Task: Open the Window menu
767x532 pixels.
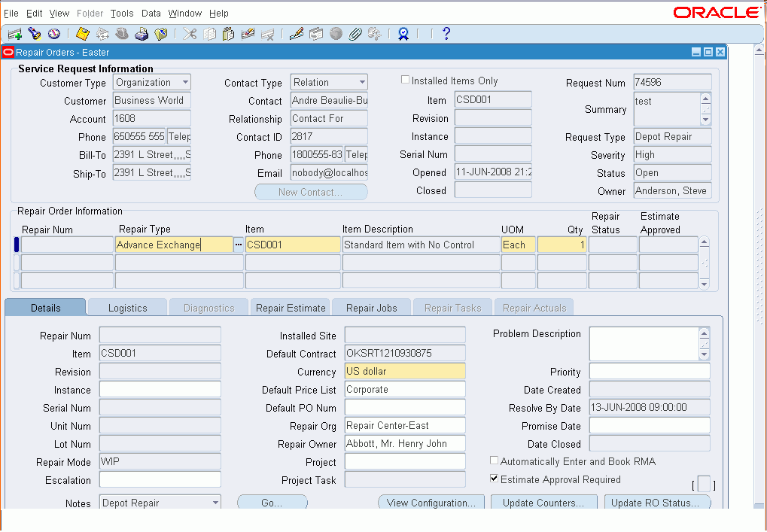Action: pyautogui.click(x=185, y=14)
